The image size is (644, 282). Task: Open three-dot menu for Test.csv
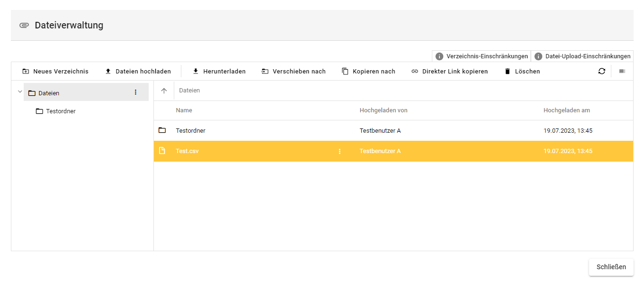[x=340, y=151]
